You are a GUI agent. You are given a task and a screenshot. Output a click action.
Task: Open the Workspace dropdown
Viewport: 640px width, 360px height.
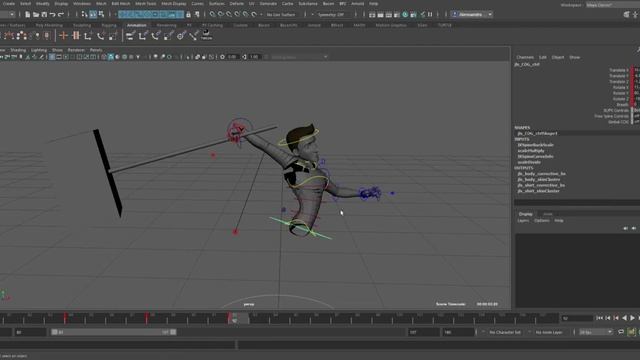(x=612, y=5)
